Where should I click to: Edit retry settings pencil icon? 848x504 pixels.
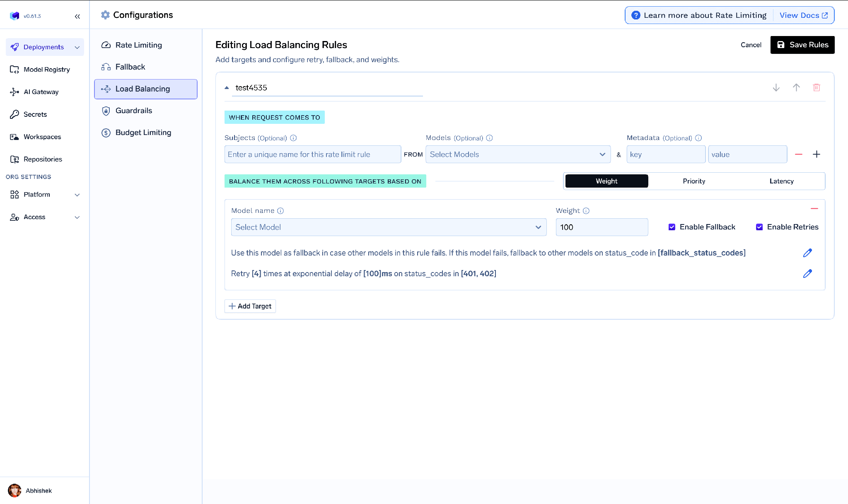tap(807, 273)
